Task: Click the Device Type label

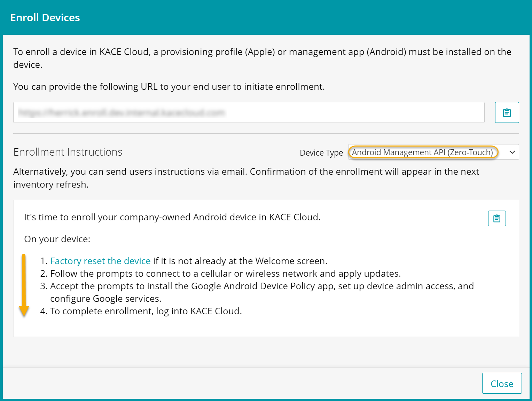Action: [x=321, y=153]
